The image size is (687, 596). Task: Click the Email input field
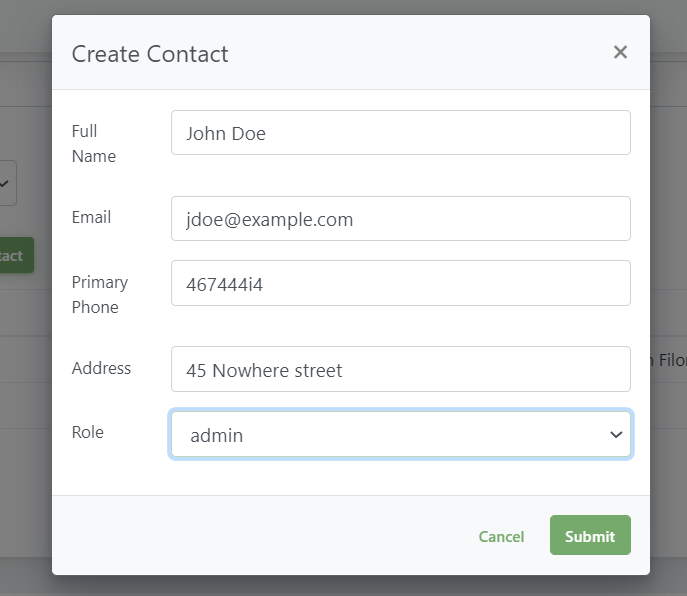[x=400, y=219]
